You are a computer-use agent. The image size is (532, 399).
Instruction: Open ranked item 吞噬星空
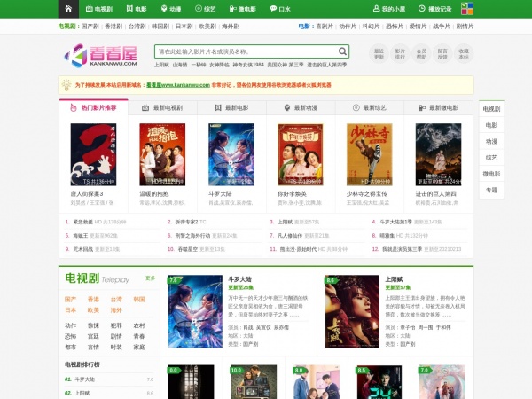pos(188,249)
